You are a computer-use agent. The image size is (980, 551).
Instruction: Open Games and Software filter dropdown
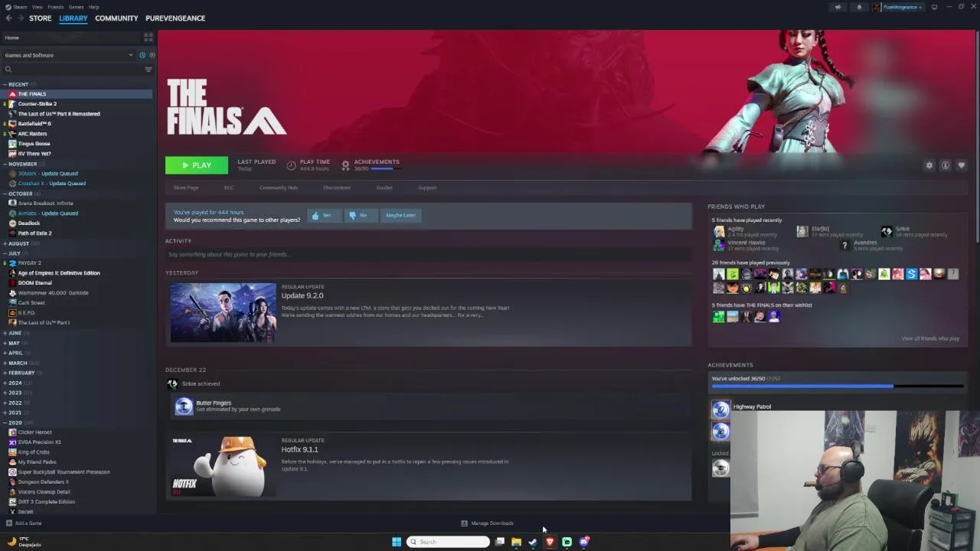68,55
